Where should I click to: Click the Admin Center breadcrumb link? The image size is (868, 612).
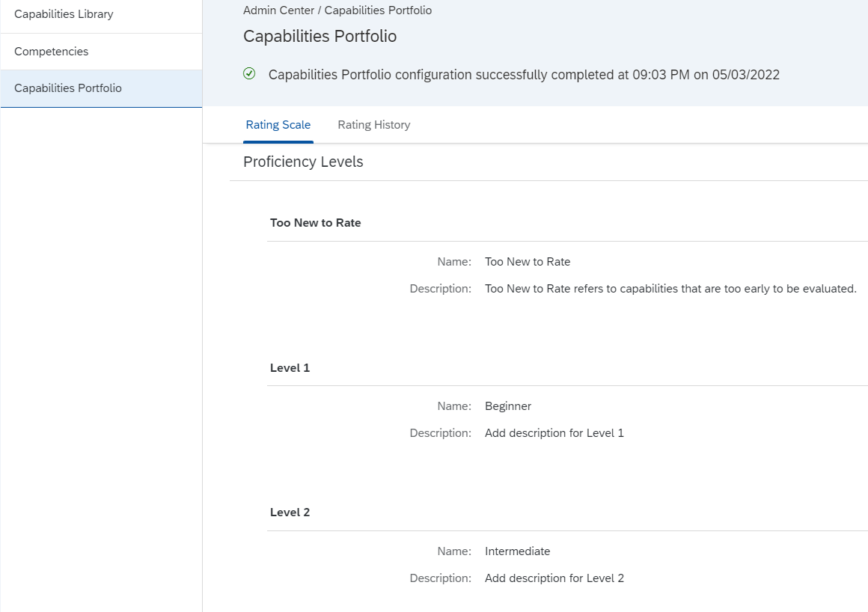(x=278, y=10)
